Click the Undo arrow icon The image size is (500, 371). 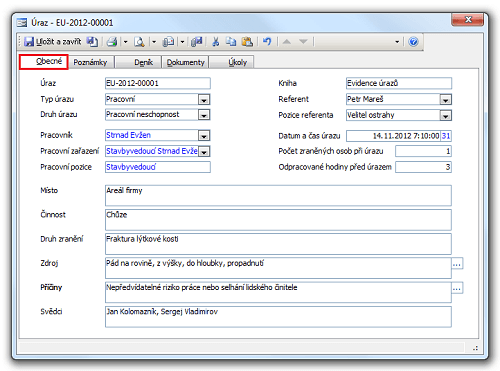[267, 42]
